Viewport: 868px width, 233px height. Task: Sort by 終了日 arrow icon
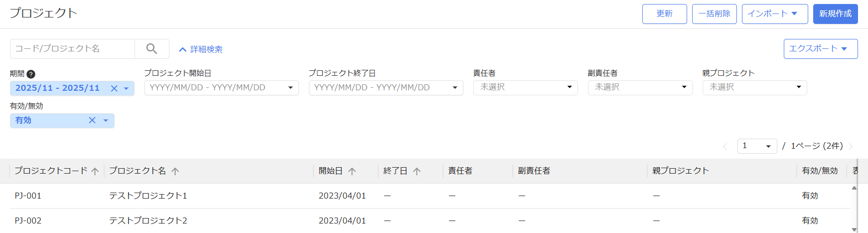(x=417, y=171)
